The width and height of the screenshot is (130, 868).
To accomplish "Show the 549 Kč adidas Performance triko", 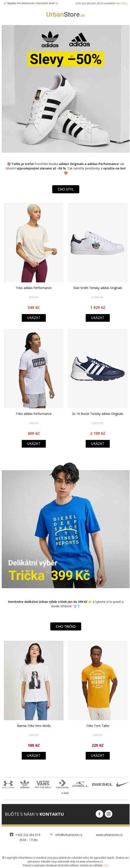I will 33,318.
